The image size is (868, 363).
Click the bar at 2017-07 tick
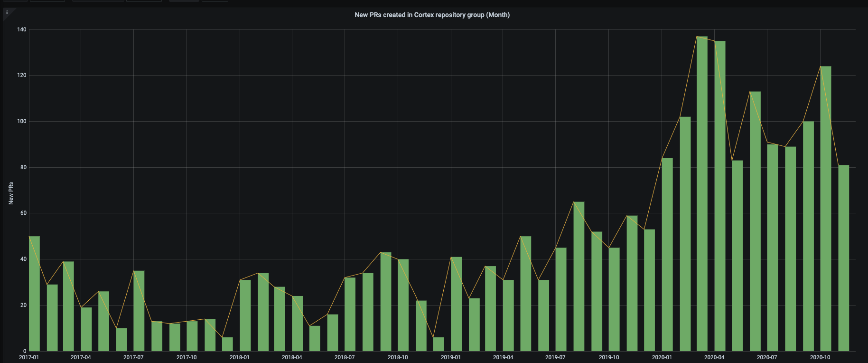(x=139, y=311)
